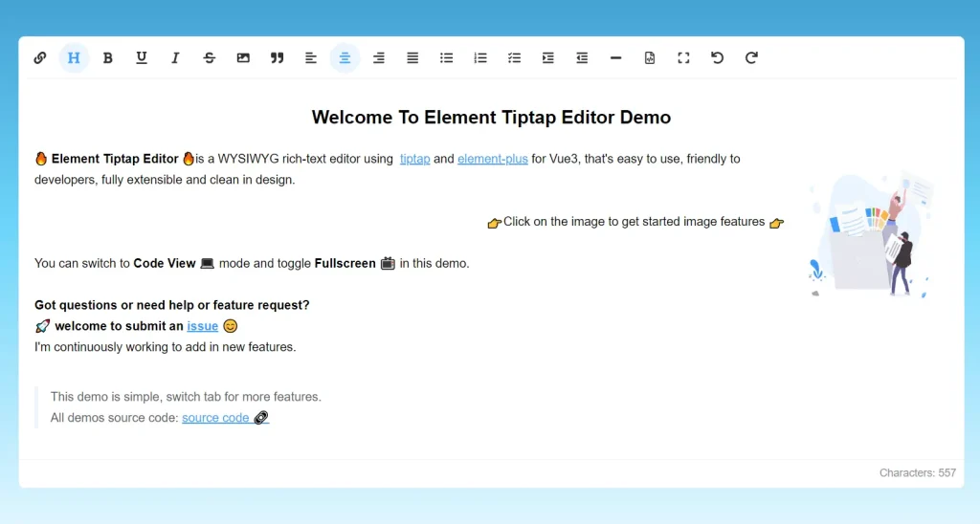Undo the last change
The image size is (980, 524).
[x=718, y=58]
